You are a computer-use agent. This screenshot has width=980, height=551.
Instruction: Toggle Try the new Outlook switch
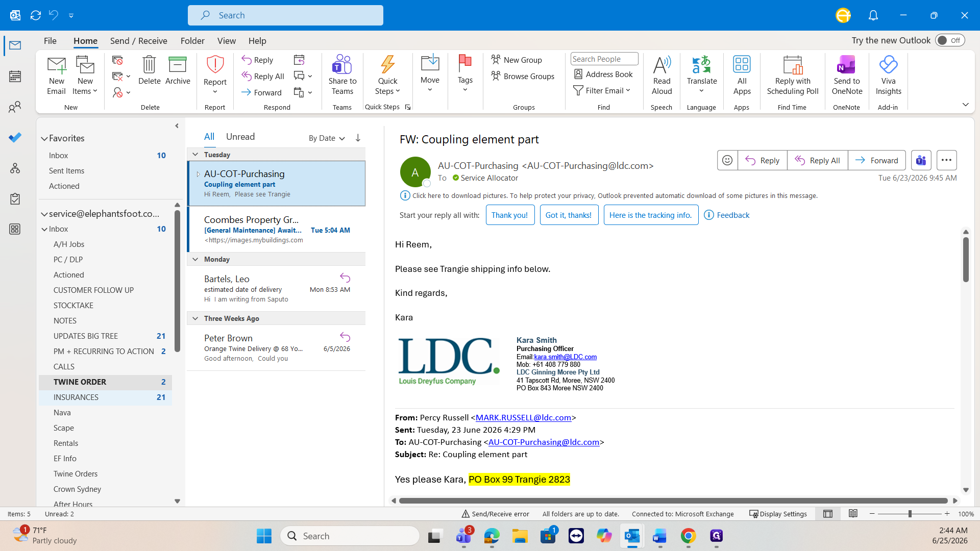pyautogui.click(x=950, y=40)
